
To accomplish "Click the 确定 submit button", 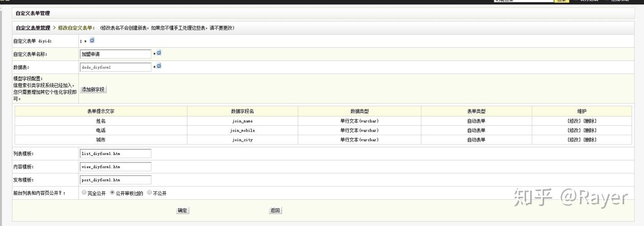I will click(182, 211).
